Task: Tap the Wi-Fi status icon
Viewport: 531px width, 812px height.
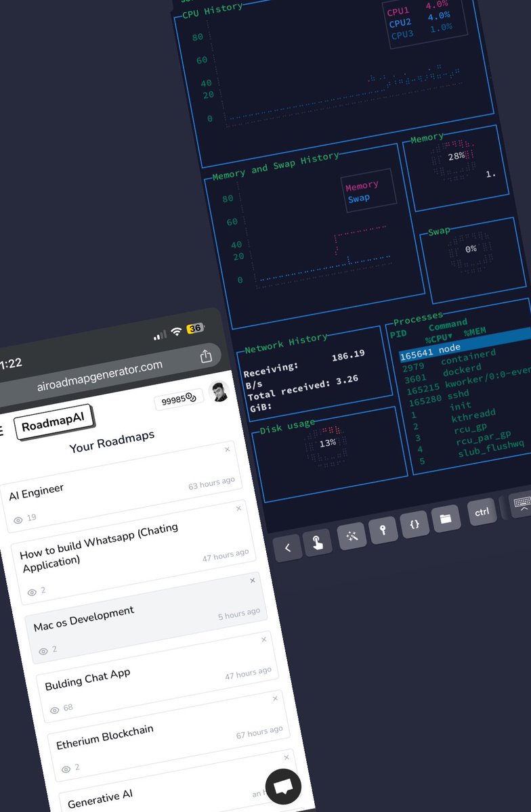Action: click(x=176, y=332)
